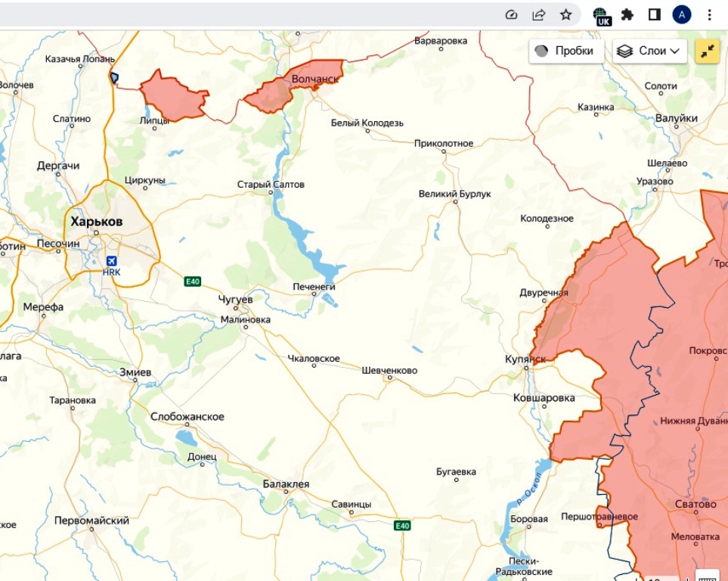728x581 pixels.
Task: Open the performance gauge icon in address bar
Action: [x=511, y=15]
